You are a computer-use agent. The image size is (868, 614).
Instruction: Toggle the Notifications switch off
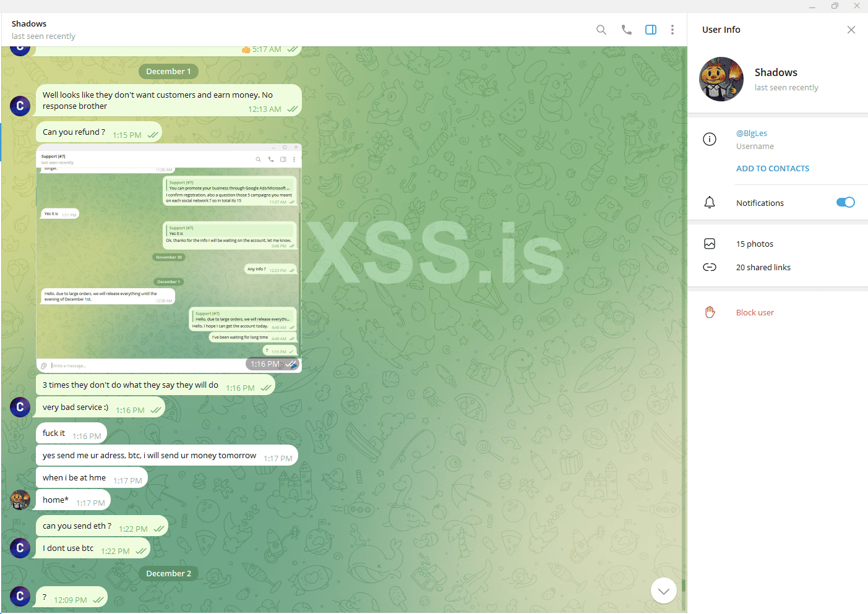845,202
